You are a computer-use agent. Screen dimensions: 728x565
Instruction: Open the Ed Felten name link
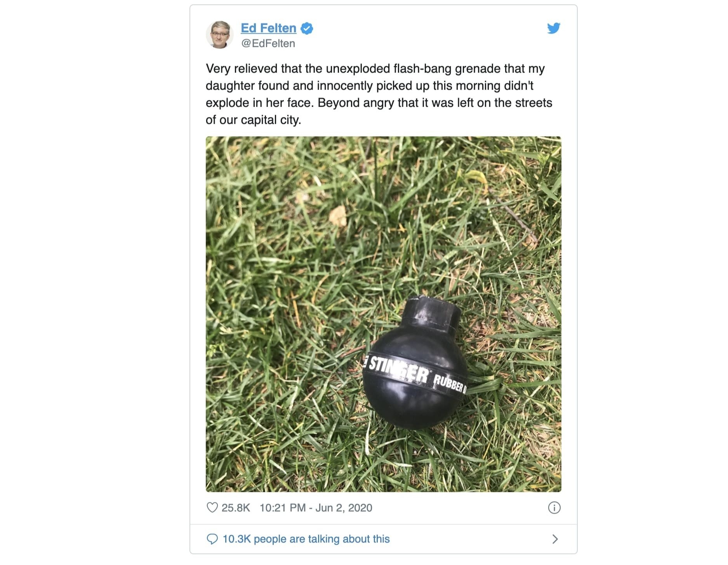tap(268, 28)
